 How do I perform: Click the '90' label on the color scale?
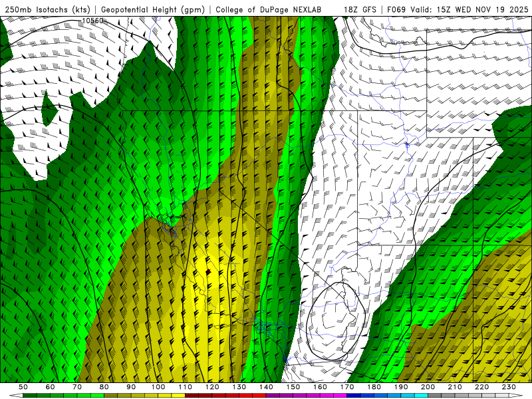pos(131,387)
